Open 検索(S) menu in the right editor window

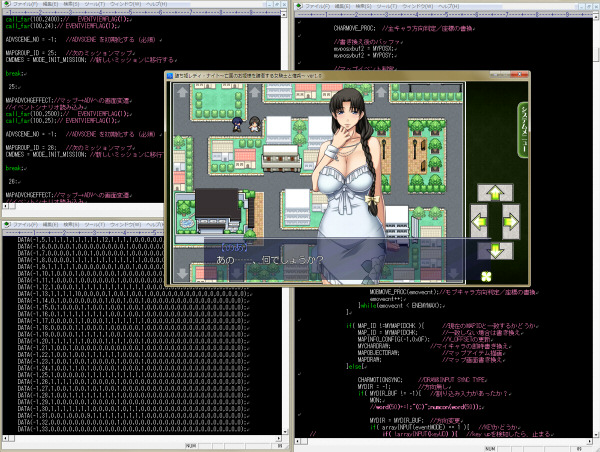(364, 6)
